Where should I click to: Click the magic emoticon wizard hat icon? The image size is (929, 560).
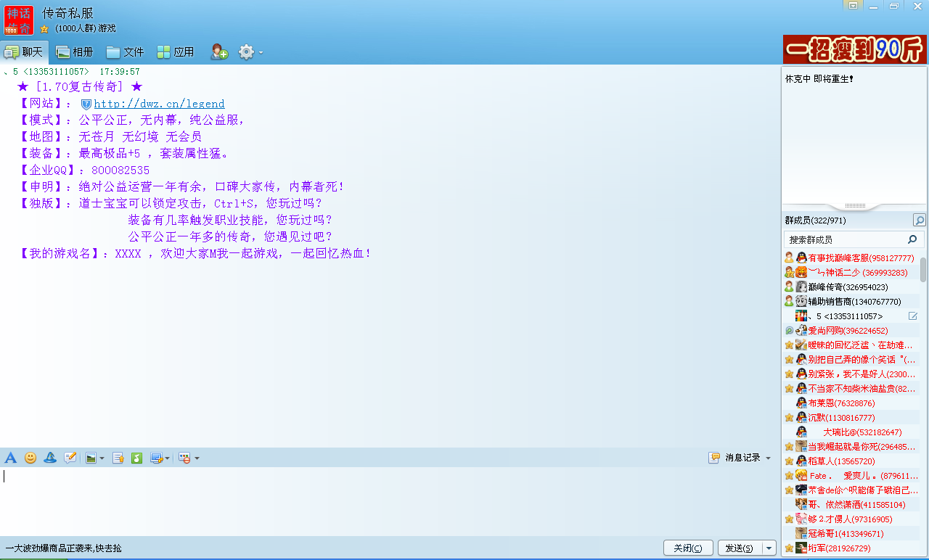(x=50, y=458)
